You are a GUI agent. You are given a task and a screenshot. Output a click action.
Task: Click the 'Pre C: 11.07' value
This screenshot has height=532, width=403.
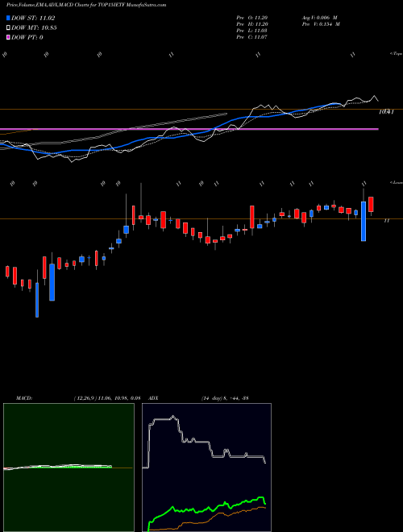point(252,37)
